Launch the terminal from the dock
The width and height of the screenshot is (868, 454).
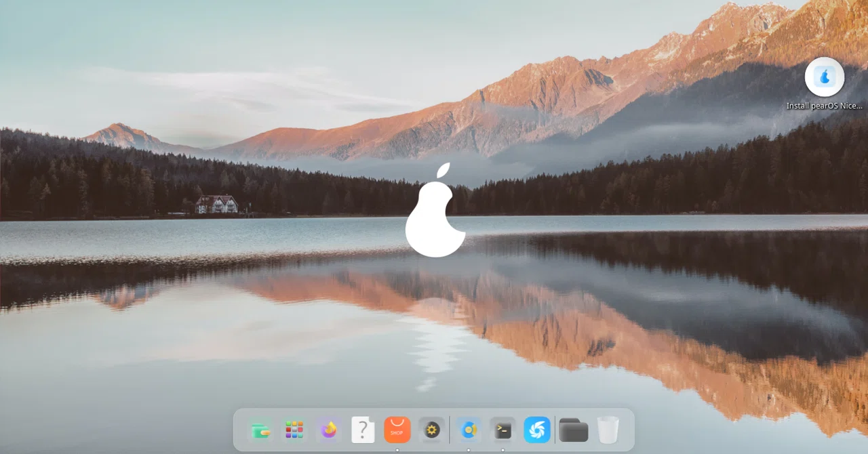click(x=502, y=430)
